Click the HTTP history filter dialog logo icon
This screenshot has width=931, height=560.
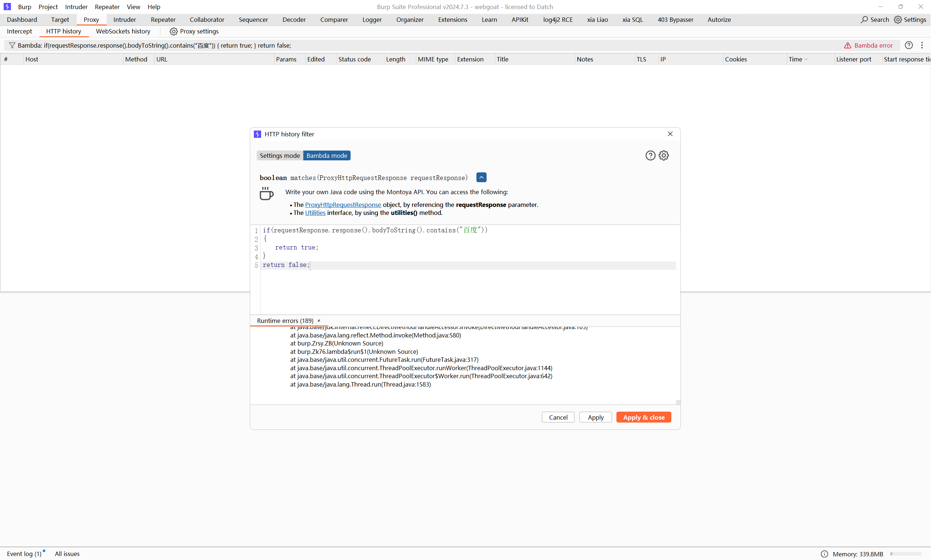[x=257, y=134]
